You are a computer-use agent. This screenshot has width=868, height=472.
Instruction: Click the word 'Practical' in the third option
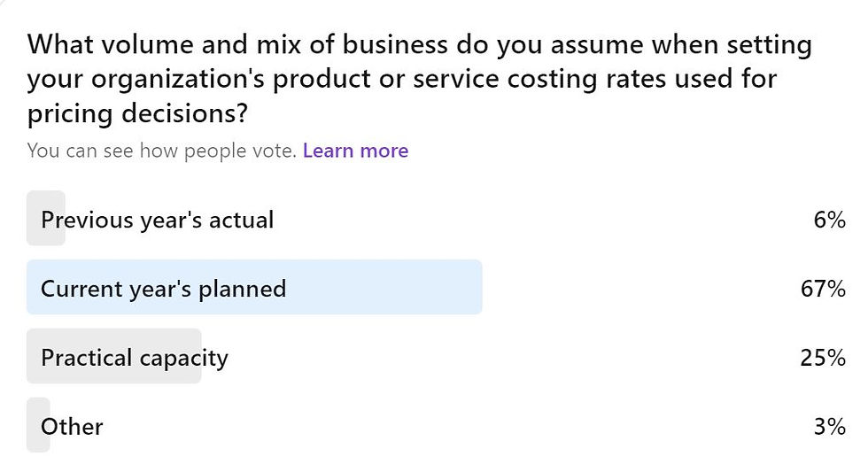(86, 358)
